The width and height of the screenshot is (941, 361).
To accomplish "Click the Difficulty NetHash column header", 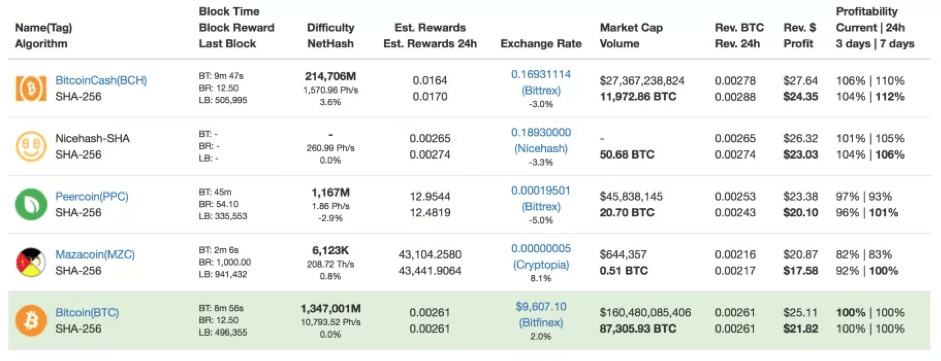I will 331,36.
